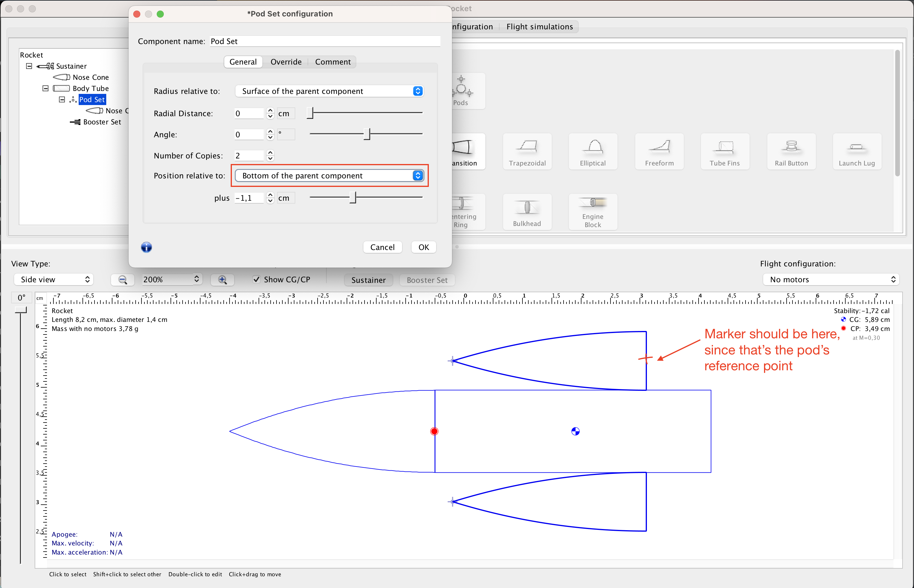Viewport: 914px width, 588px height.
Task: Switch to the Override tab
Action: pos(286,62)
